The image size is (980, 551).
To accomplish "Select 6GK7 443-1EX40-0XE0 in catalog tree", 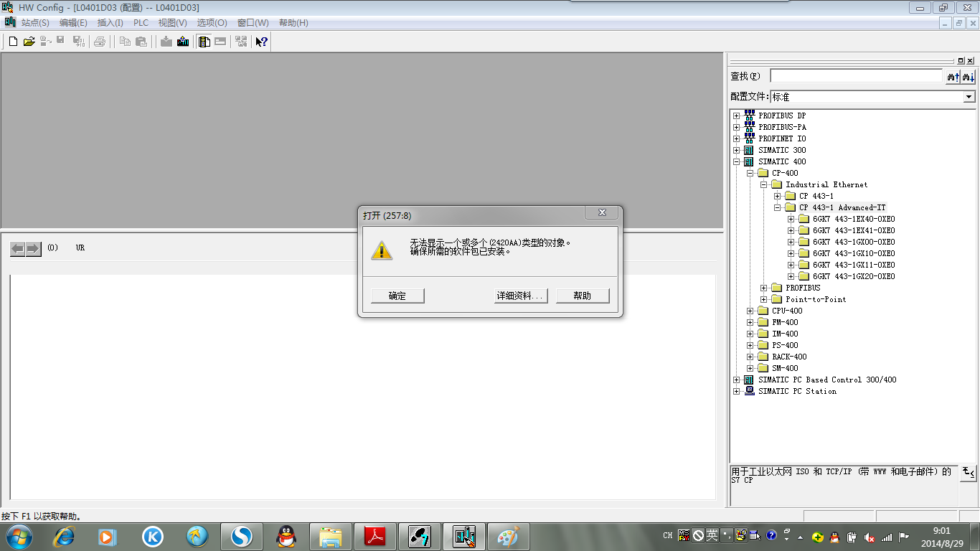I will pyautogui.click(x=854, y=219).
